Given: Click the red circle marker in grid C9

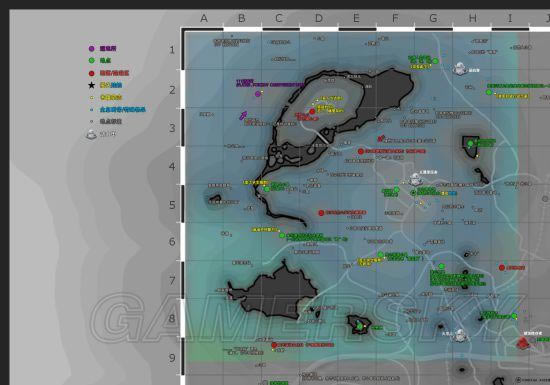Looking at the screenshot, I should pyautogui.click(x=274, y=345).
